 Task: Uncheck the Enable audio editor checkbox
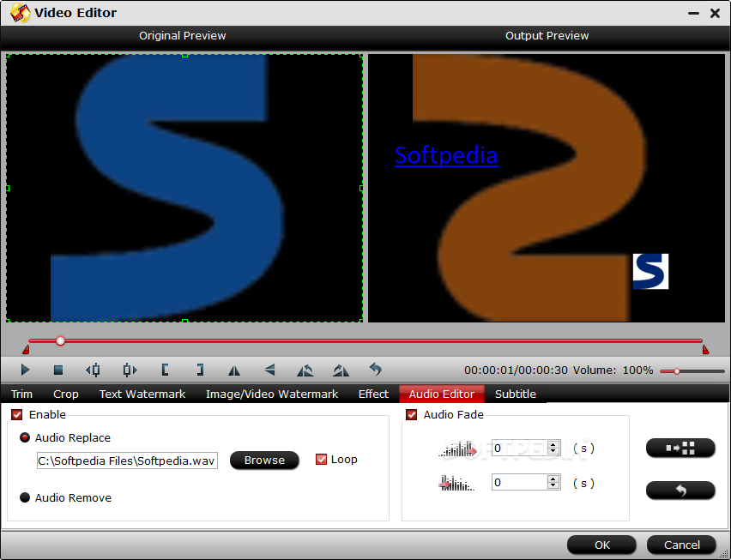[17, 415]
